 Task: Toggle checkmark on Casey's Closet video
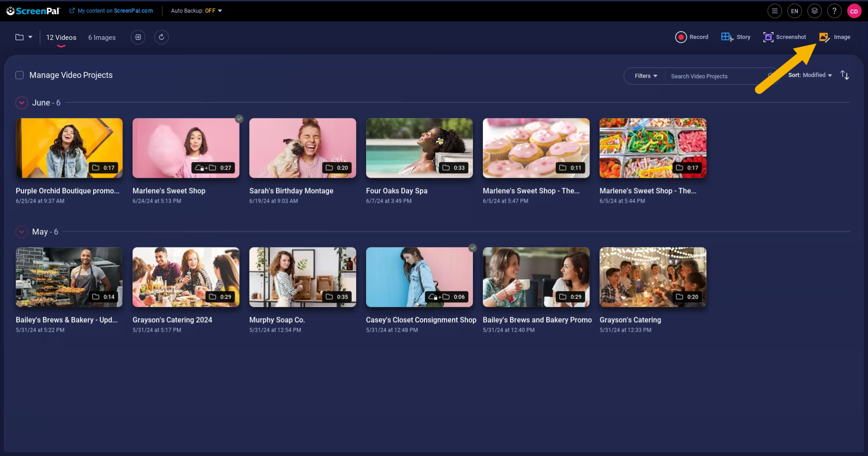[x=472, y=248]
